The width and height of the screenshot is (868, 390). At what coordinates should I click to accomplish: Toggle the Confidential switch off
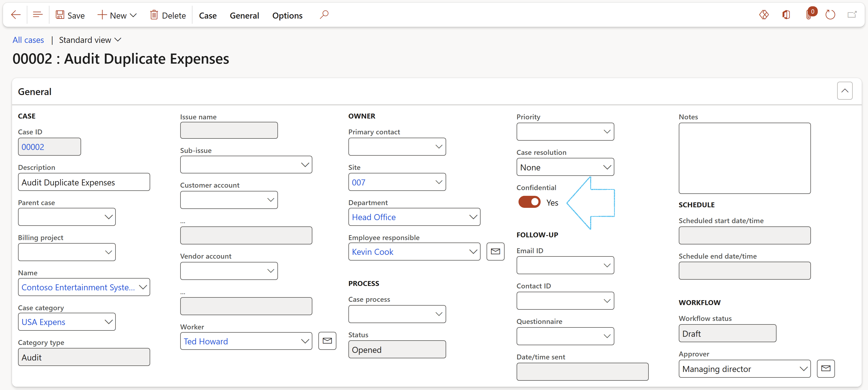[x=529, y=202]
